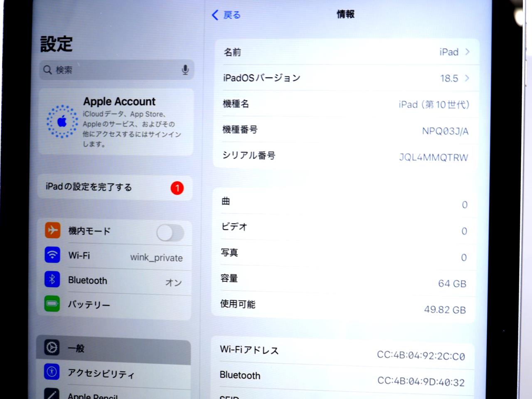The image size is (532, 399).
Task: Open the バッテリー settings row
Action: (x=114, y=305)
